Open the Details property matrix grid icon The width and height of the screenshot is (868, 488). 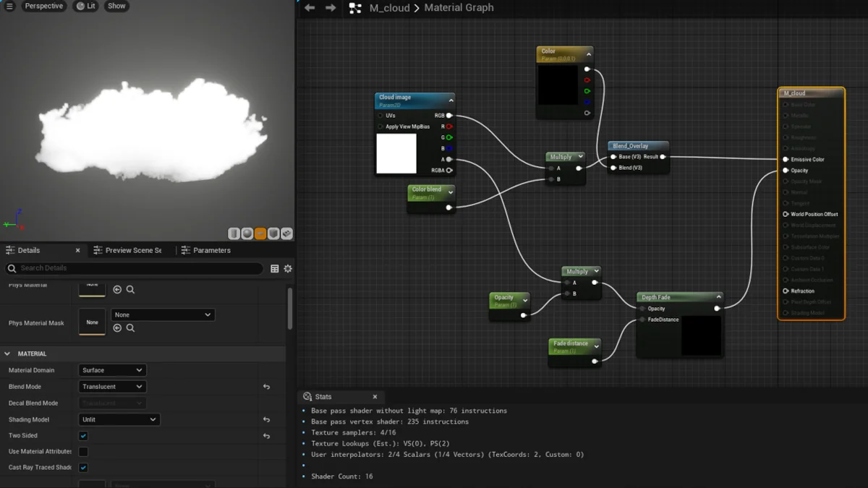pos(275,268)
